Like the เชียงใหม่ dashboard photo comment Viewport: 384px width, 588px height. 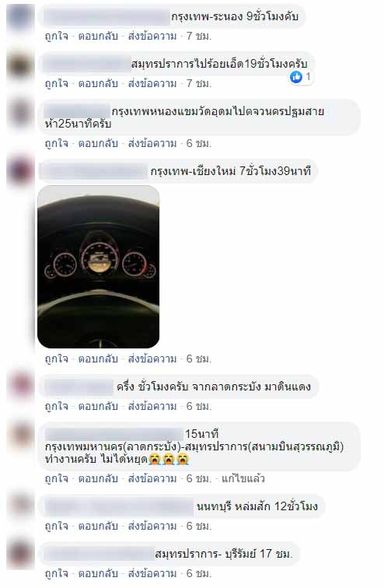coord(57,359)
